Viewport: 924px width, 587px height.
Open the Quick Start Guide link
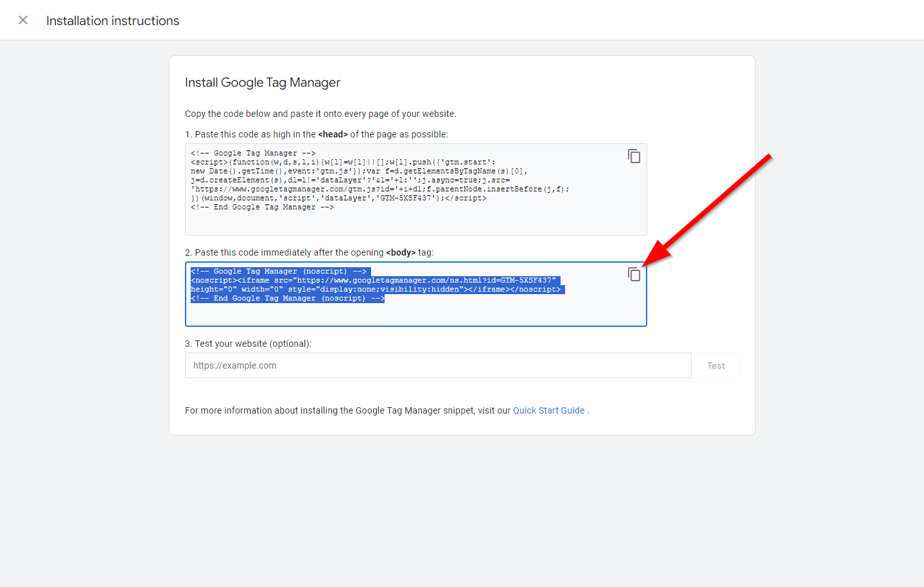549,410
